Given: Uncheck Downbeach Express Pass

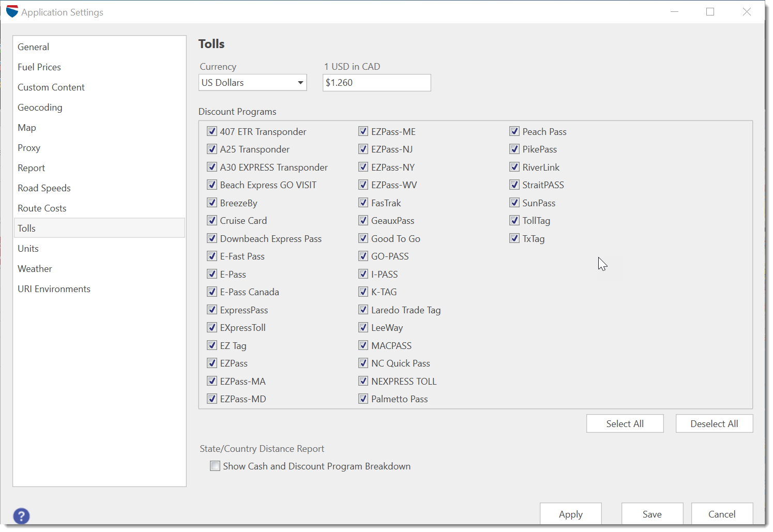Looking at the screenshot, I should [x=212, y=238].
